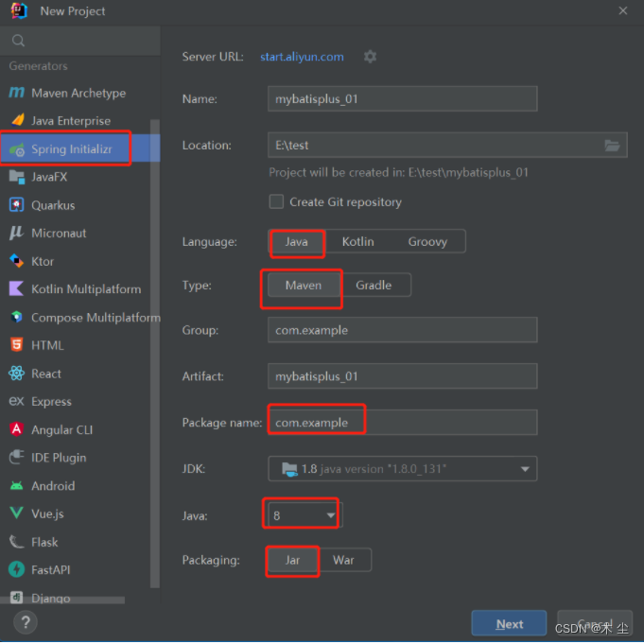
Task: Select War packaging
Action: point(344,560)
